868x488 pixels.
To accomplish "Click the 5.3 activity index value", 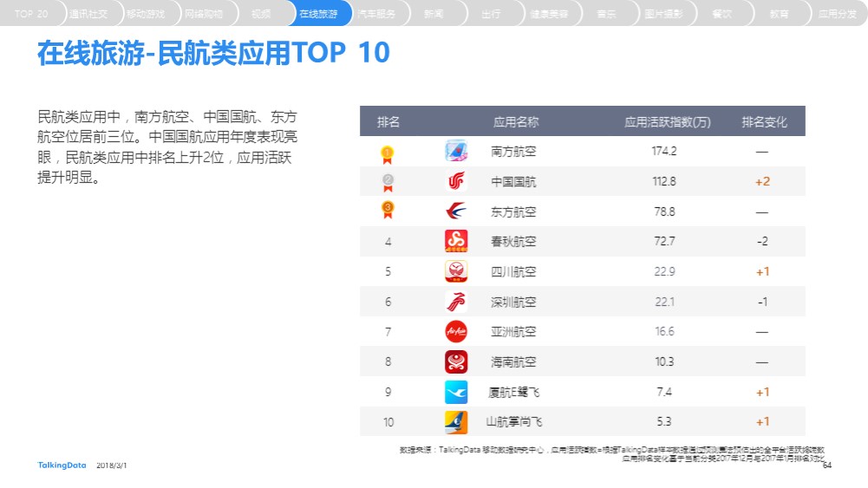I will [x=664, y=421].
